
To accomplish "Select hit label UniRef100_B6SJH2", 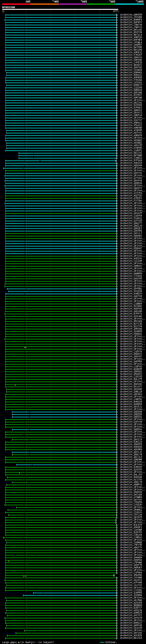I will [x=131, y=30].
